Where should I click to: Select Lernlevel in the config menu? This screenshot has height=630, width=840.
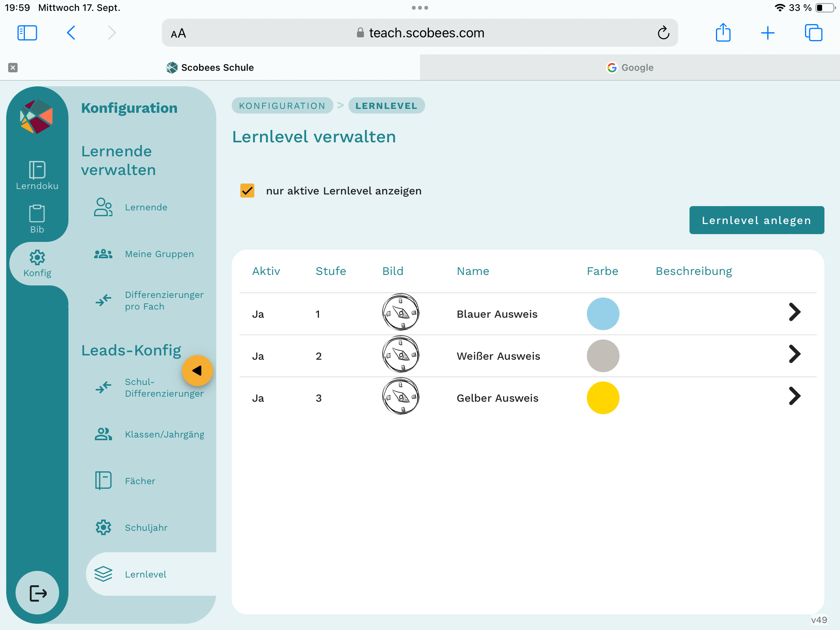pyautogui.click(x=145, y=574)
